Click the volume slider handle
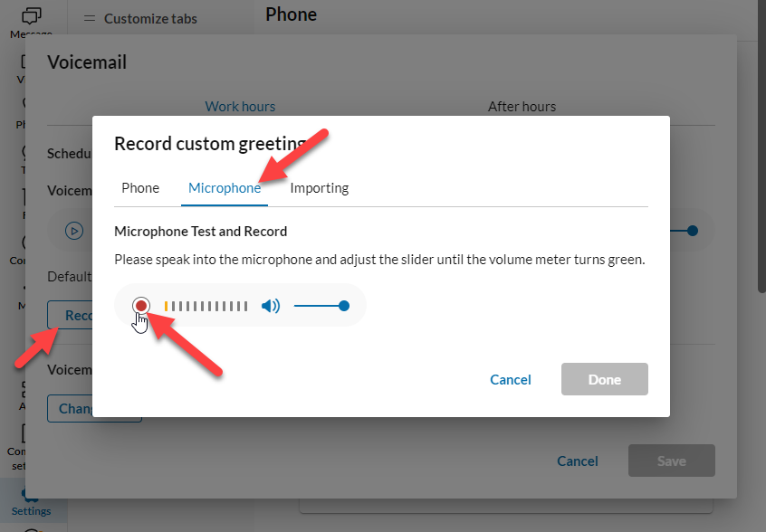This screenshot has width=766, height=532. [343, 306]
